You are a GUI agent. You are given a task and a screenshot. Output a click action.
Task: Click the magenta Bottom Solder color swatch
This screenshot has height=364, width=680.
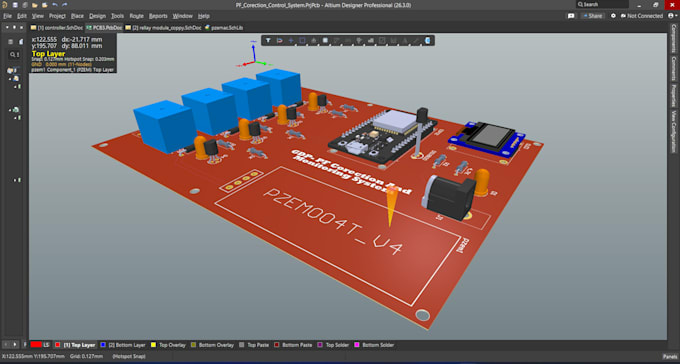click(x=357, y=345)
